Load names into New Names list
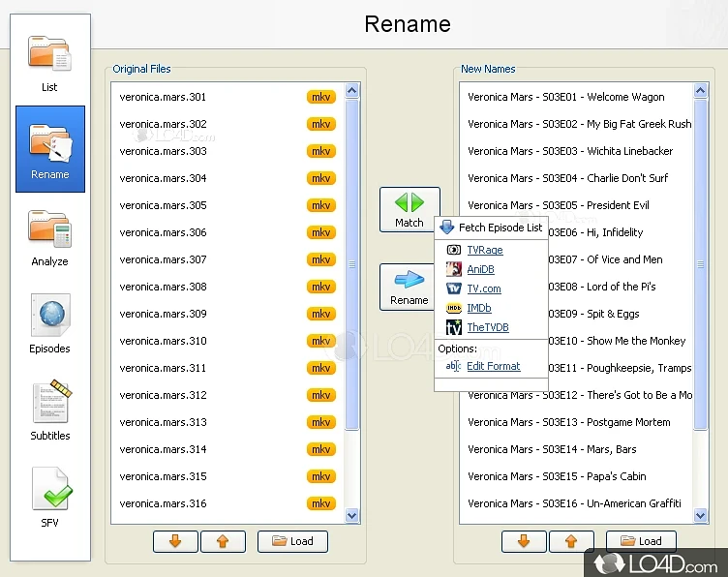The height and width of the screenshot is (577, 728). tap(641, 541)
